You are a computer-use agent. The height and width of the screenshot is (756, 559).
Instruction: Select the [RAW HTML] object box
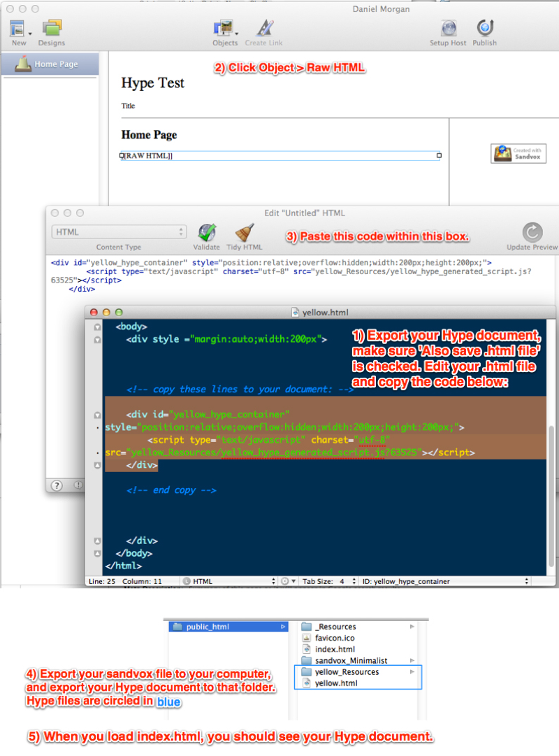(279, 155)
